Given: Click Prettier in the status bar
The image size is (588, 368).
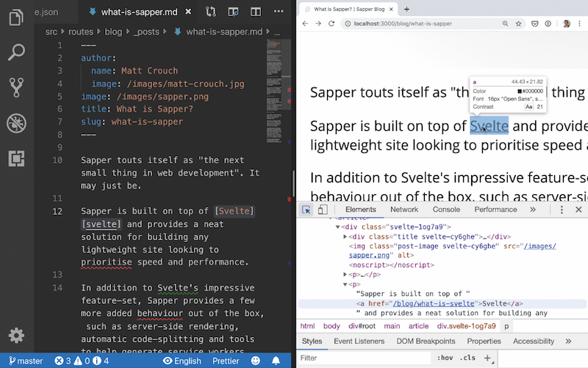Looking at the screenshot, I should (226, 361).
